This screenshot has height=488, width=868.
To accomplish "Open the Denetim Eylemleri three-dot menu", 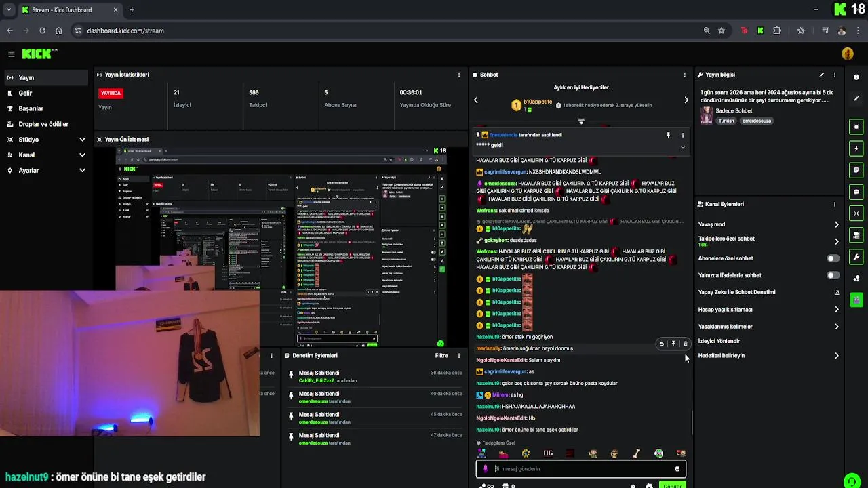I will pos(459,355).
